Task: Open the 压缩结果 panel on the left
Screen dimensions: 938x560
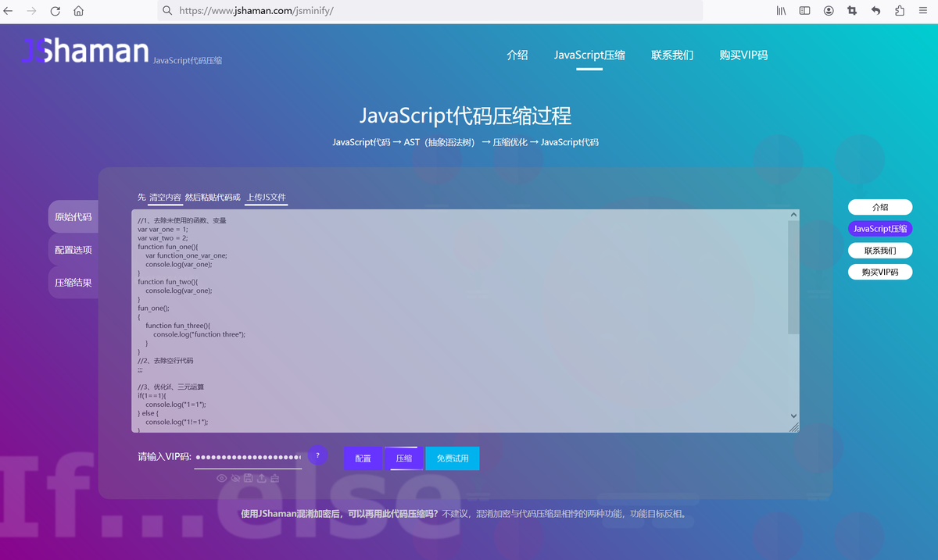Action: 73,282
